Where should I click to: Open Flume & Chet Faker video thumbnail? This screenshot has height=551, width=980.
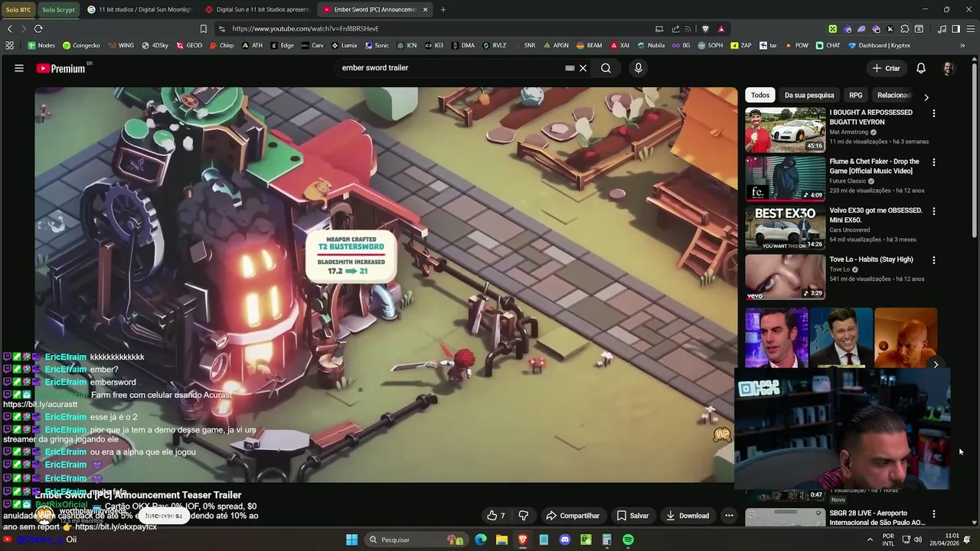(x=786, y=178)
